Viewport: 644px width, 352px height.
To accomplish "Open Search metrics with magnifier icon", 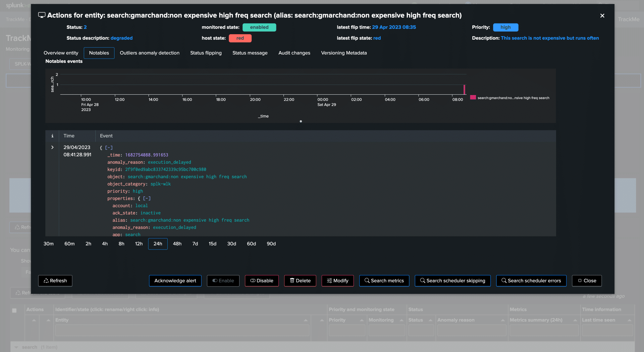I will coord(384,281).
